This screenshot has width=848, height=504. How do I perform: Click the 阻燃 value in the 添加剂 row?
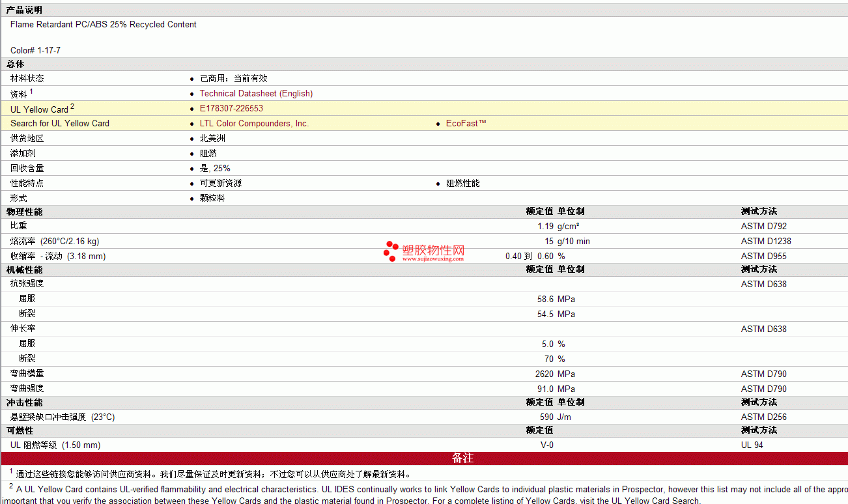[x=208, y=154]
